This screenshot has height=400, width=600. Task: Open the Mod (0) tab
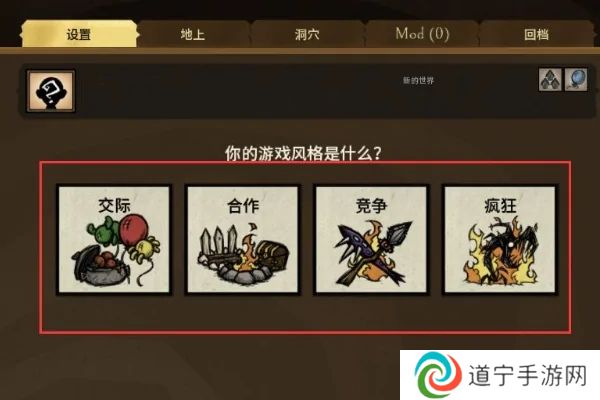422,34
